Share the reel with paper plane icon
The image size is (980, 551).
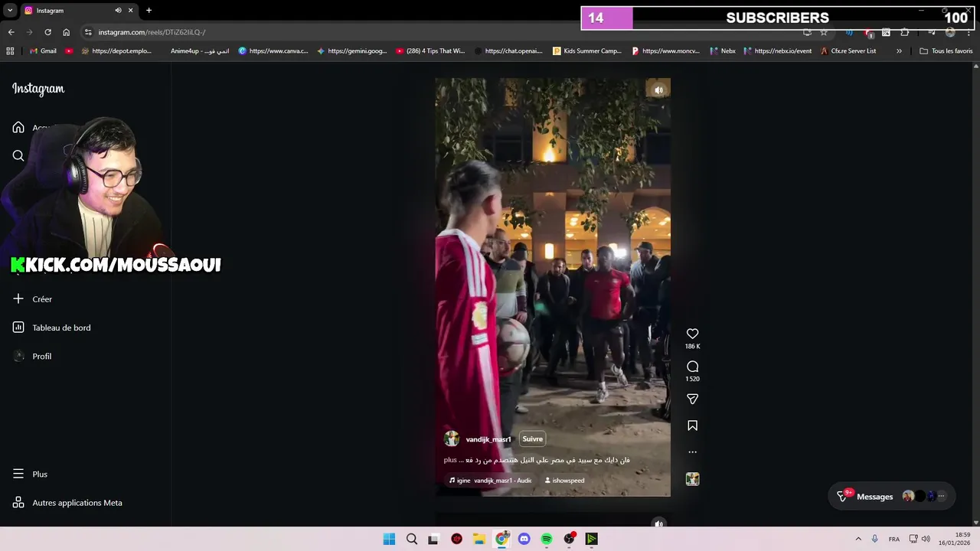tap(692, 399)
